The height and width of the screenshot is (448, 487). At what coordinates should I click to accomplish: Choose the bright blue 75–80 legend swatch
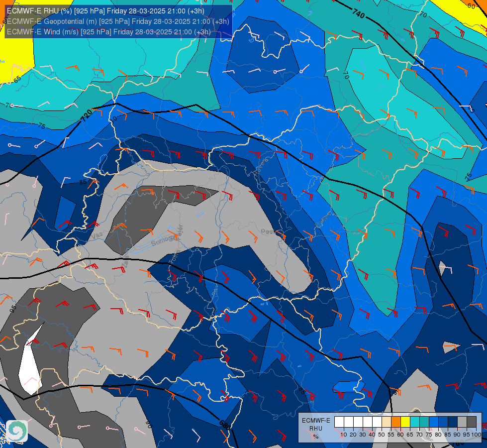434,422
